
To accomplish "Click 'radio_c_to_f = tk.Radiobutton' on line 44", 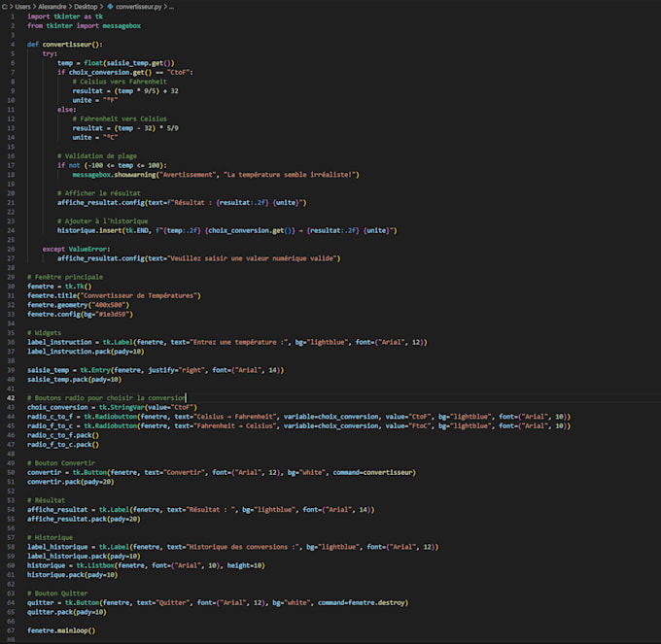I will [83, 417].
